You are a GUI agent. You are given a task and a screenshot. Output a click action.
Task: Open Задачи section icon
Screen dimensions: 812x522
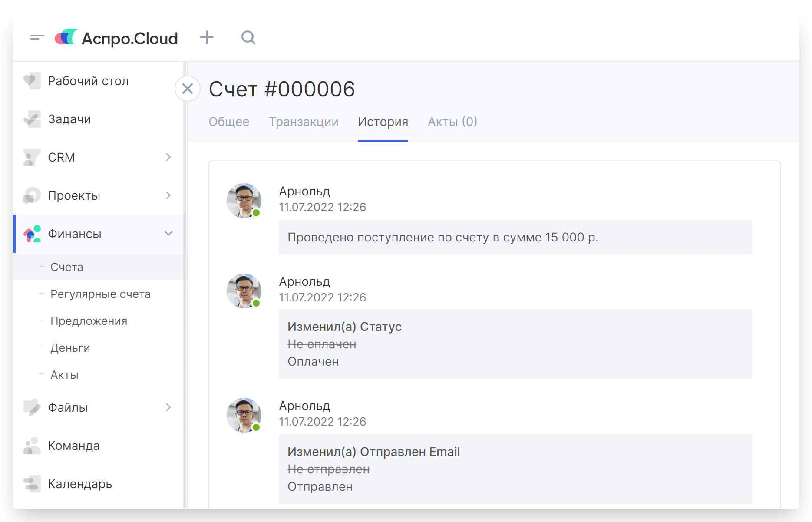coord(32,119)
